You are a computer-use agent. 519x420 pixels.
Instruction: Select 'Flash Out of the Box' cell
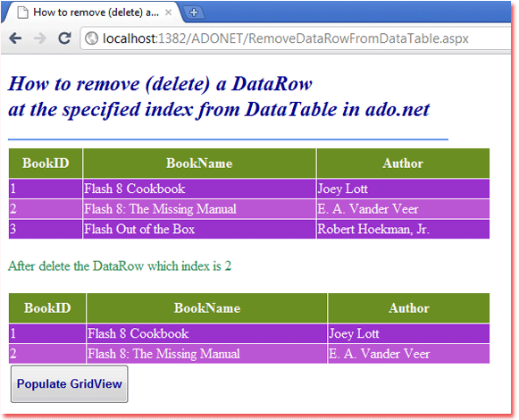(x=199, y=229)
